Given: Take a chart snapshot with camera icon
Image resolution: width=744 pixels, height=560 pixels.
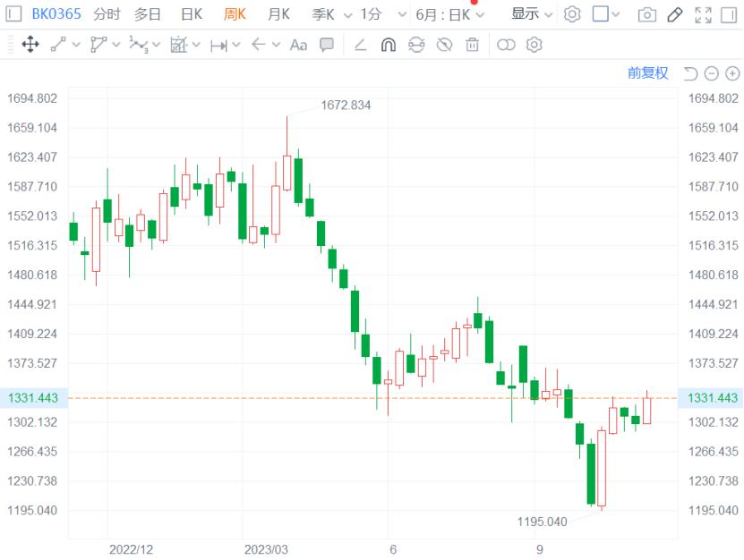Looking at the screenshot, I should 647,15.
